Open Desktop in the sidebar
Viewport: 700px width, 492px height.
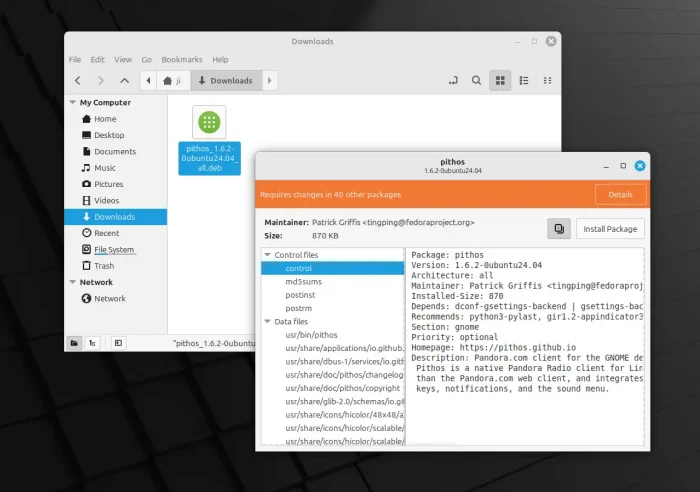[116, 135]
